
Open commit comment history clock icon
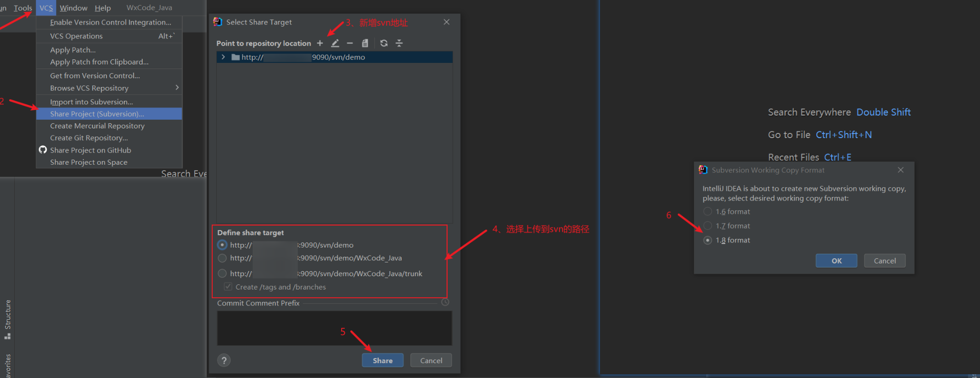pos(445,303)
